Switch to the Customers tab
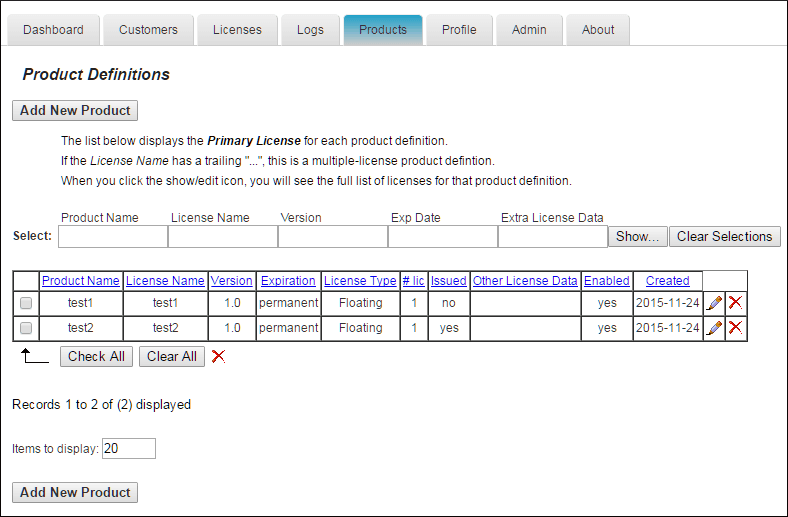This screenshot has height=517, width=788. tap(148, 30)
